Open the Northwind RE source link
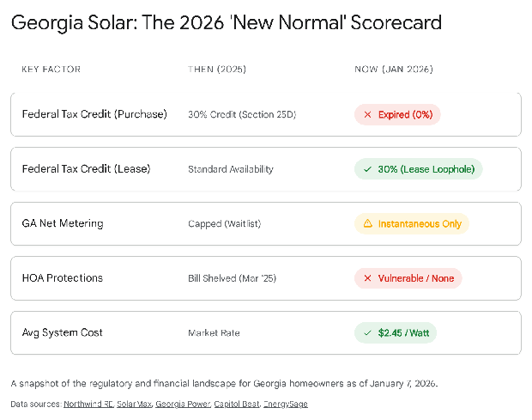This screenshot has width=532, height=420. pyautogui.click(x=88, y=404)
